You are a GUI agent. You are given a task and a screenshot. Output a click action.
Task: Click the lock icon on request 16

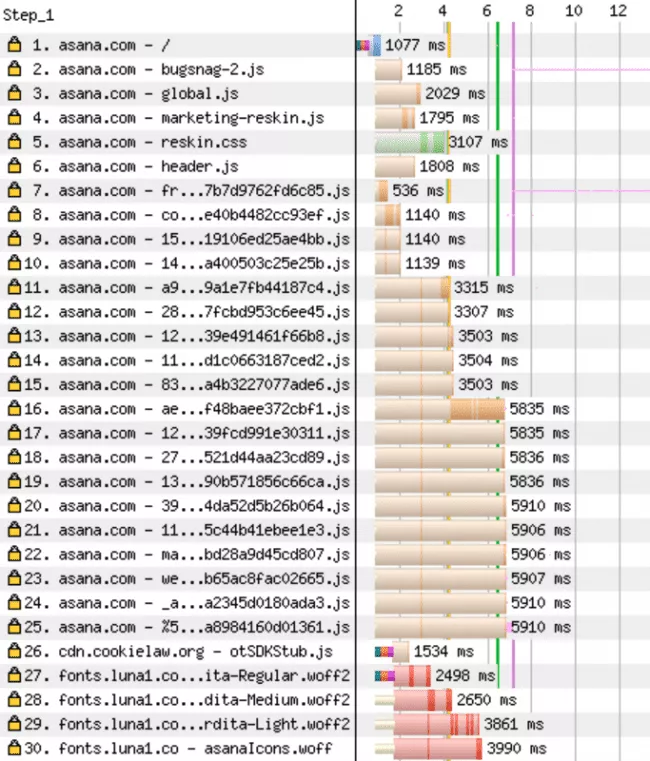(x=14, y=409)
